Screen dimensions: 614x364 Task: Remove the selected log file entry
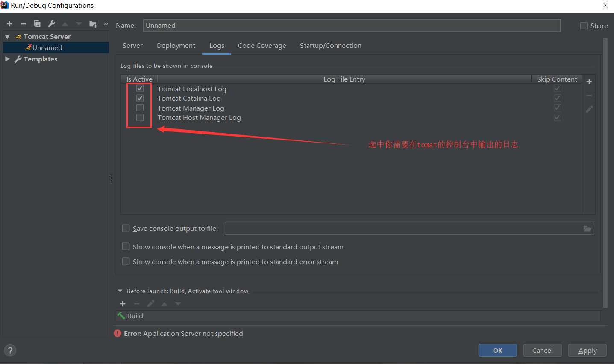click(589, 96)
